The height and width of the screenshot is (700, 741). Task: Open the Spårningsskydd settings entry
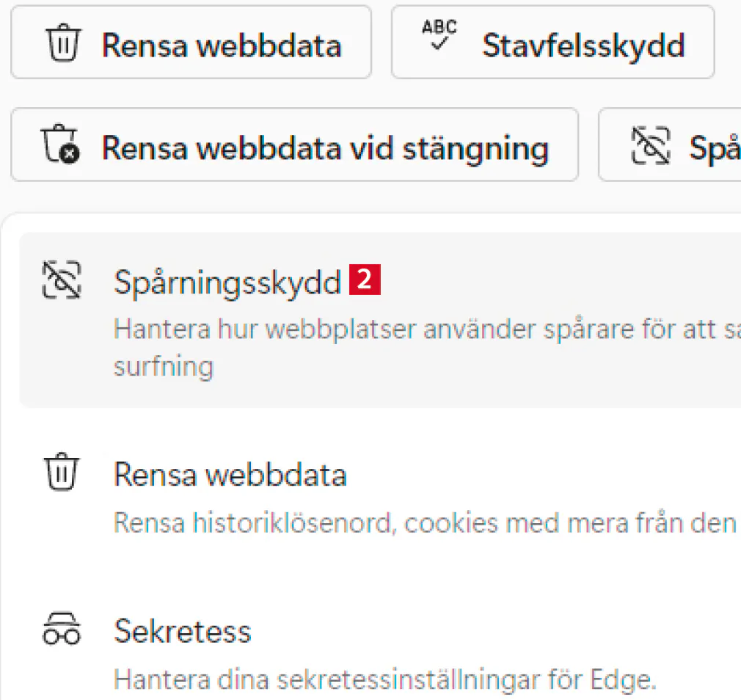227,283
